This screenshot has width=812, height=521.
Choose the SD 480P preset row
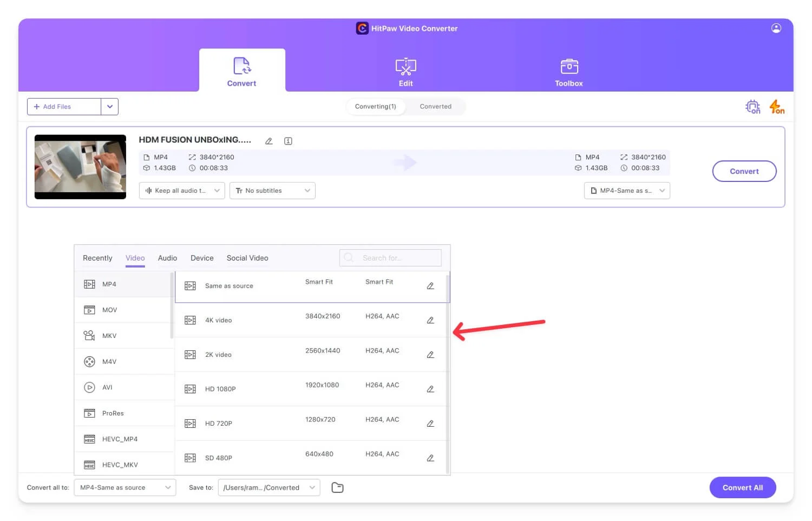click(310, 458)
